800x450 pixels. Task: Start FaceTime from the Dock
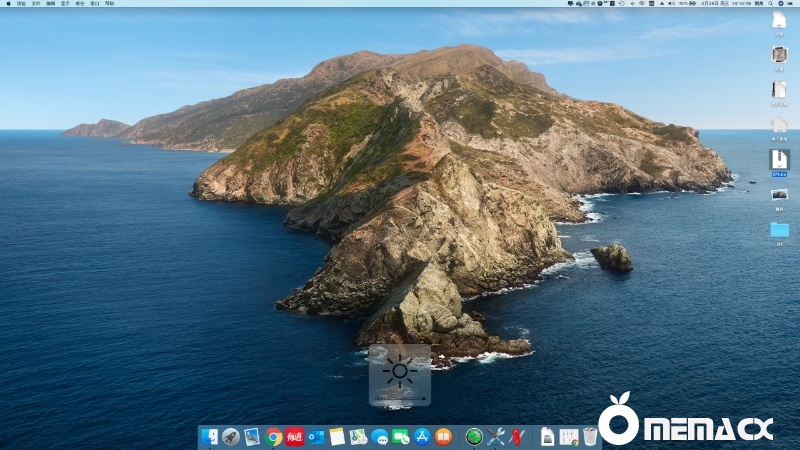pyautogui.click(x=401, y=437)
